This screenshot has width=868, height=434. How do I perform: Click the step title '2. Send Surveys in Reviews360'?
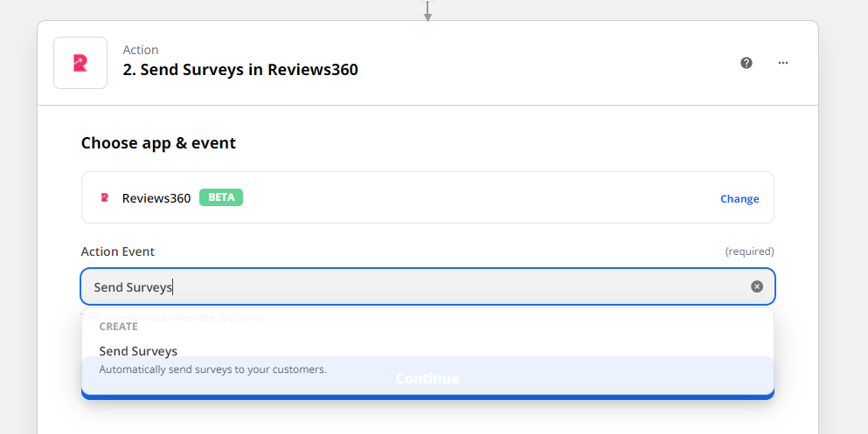tap(240, 70)
